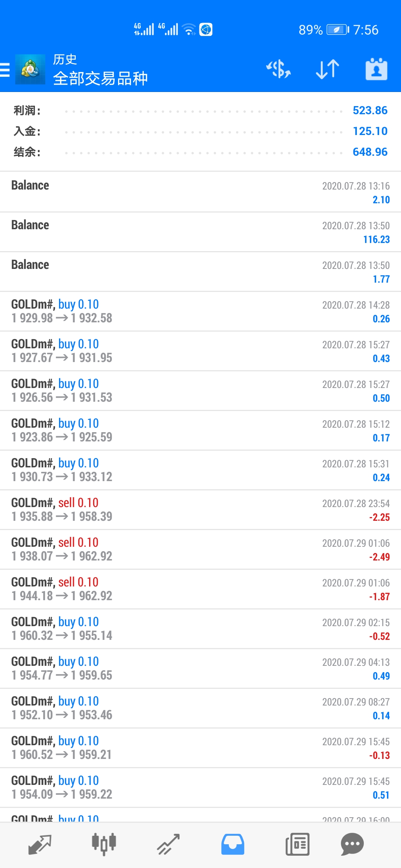Select the GOLDm# buy trade at 14:28

(x=200, y=312)
